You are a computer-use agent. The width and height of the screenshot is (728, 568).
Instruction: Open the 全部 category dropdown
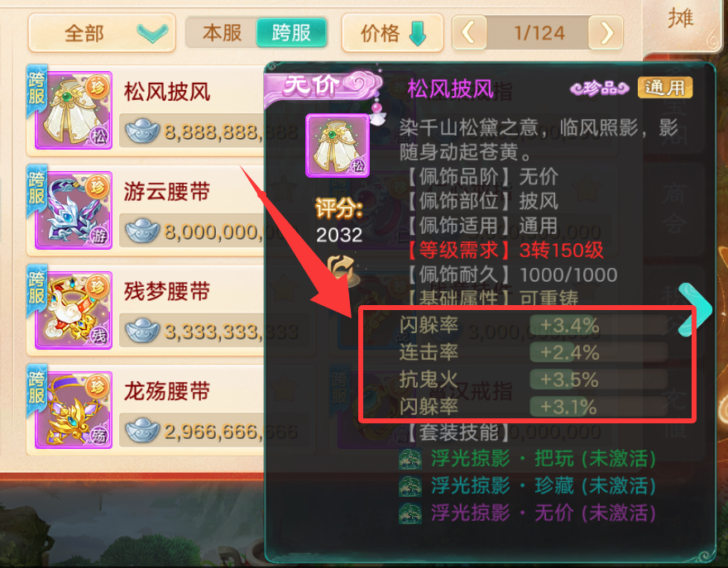click(102, 33)
